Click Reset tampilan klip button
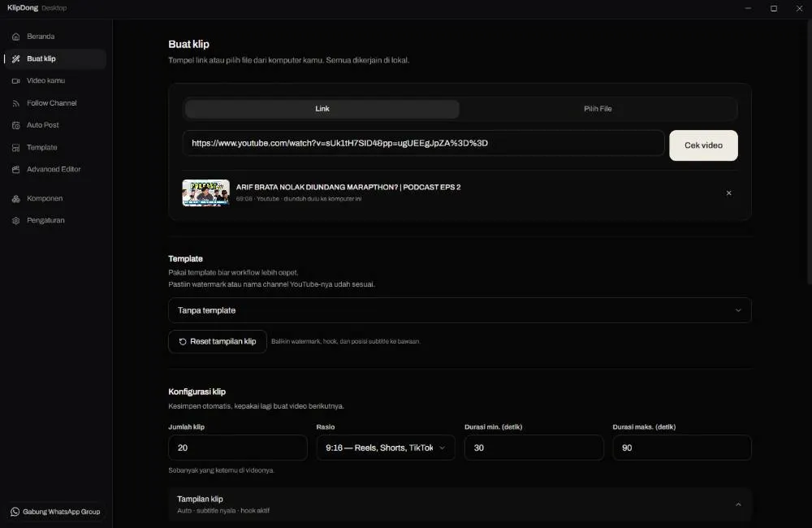The image size is (812, 528). [x=218, y=341]
